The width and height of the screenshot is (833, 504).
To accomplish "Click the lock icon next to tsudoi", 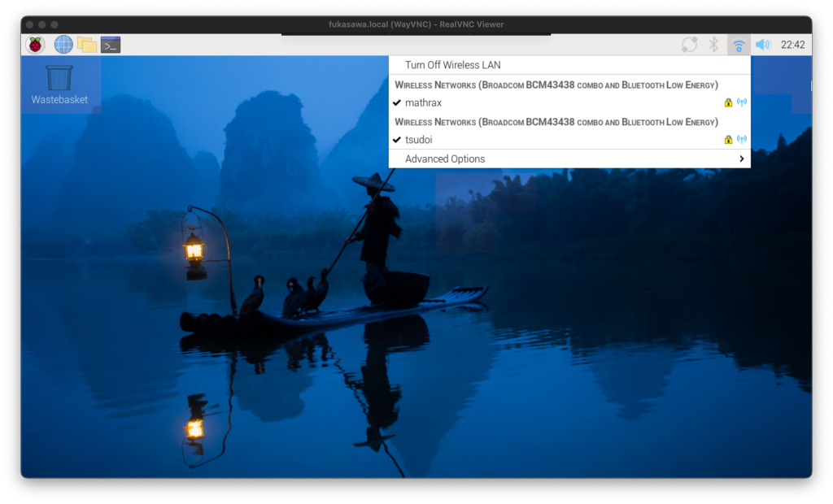I will pyautogui.click(x=728, y=140).
